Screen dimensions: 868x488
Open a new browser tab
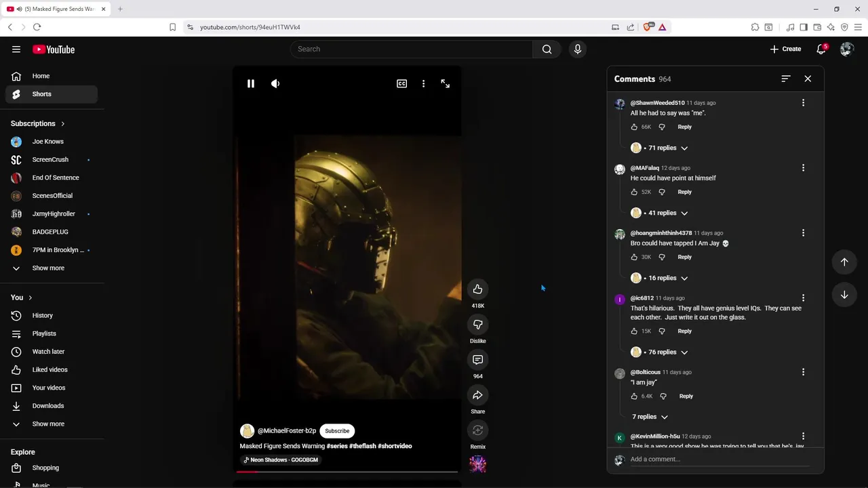[120, 9]
